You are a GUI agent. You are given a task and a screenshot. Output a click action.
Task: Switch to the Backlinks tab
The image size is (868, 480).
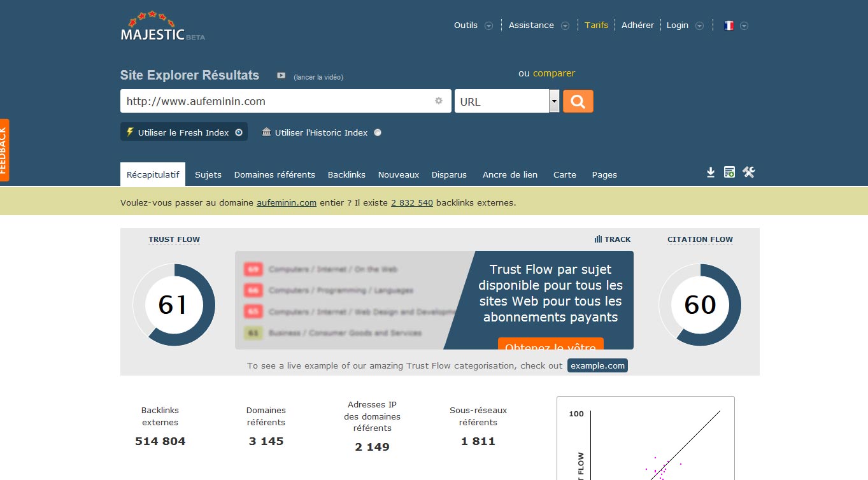click(x=346, y=174)
